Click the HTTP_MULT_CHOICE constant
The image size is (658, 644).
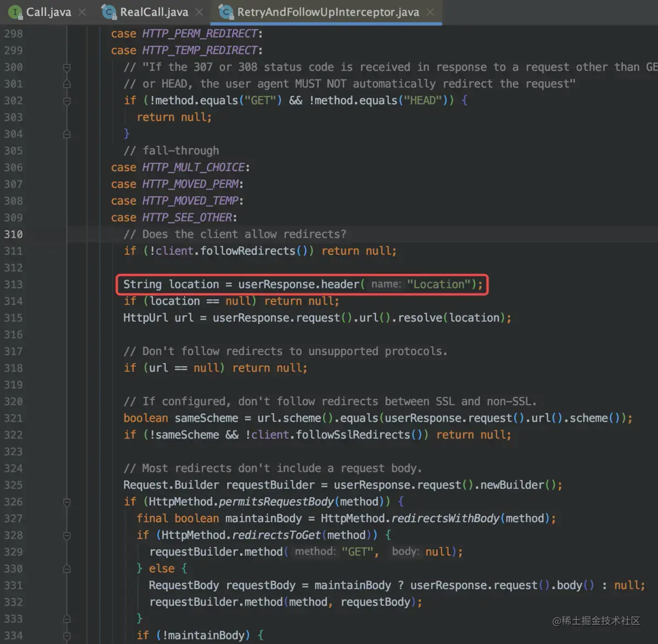tap(194, 168)
